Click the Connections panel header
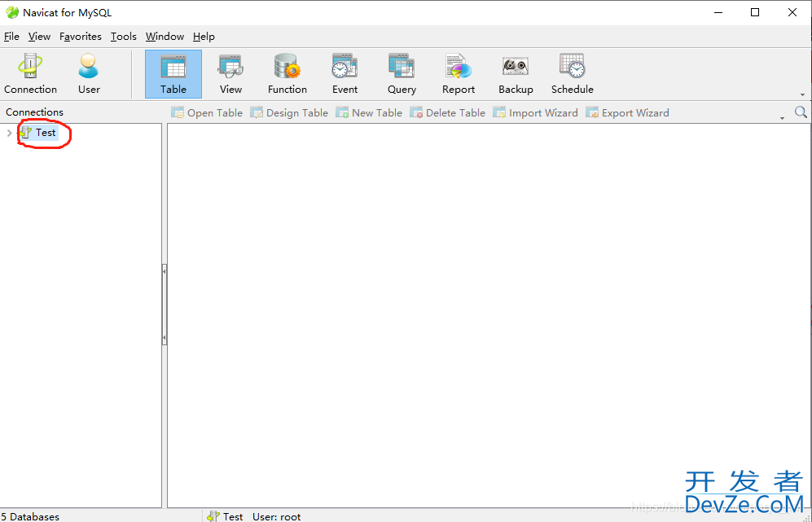The width and height of the screenshot is (812, 522). click(x=34, y=112)
